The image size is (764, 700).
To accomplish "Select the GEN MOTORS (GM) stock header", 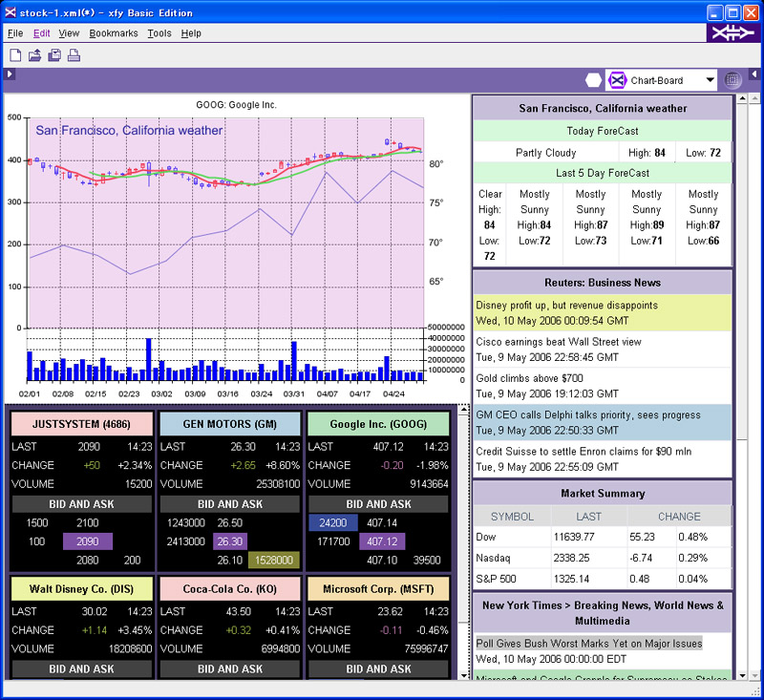I will 229,424.
